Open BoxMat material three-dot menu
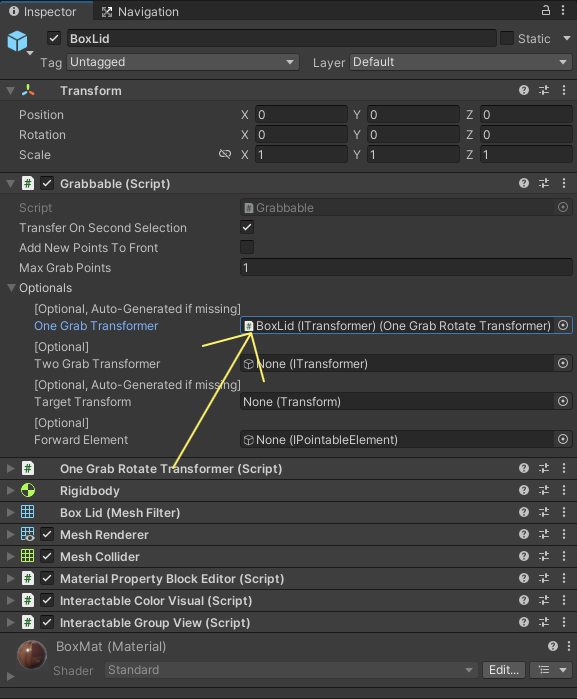The width and height of the screenshot is (577, 699). pos(569,646)
